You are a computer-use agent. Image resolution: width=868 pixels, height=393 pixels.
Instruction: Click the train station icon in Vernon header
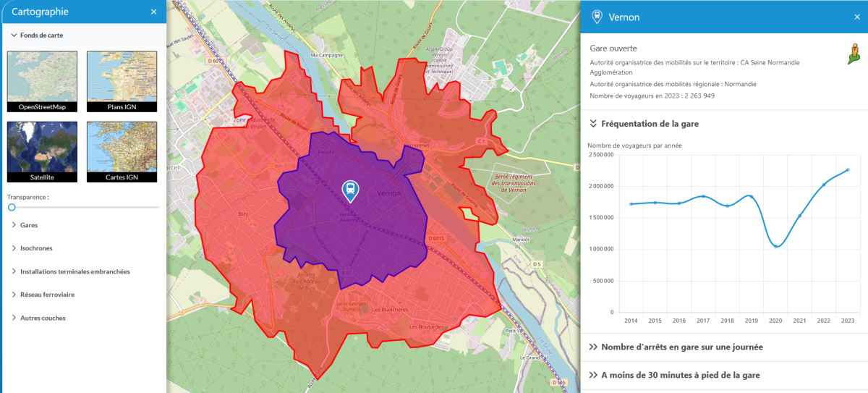point(597,17)
